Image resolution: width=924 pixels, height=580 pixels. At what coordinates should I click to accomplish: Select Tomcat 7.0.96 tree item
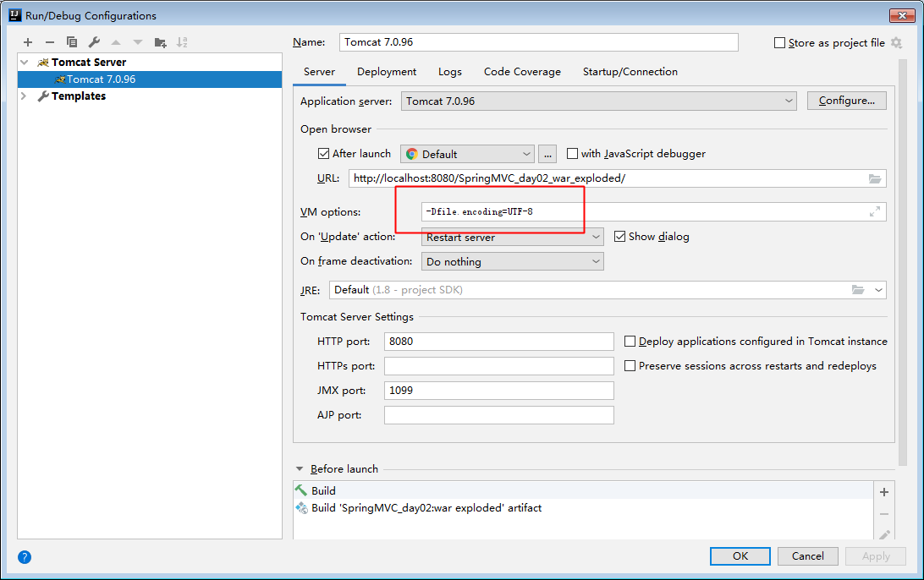click(150, 79)
